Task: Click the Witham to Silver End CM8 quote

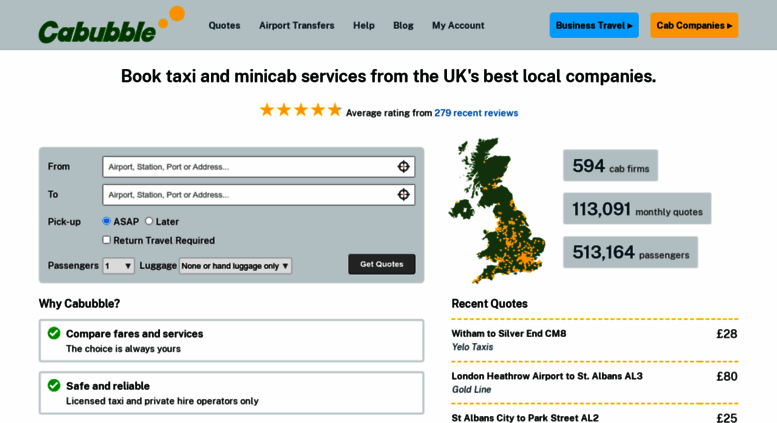Action: pos(508,333)
